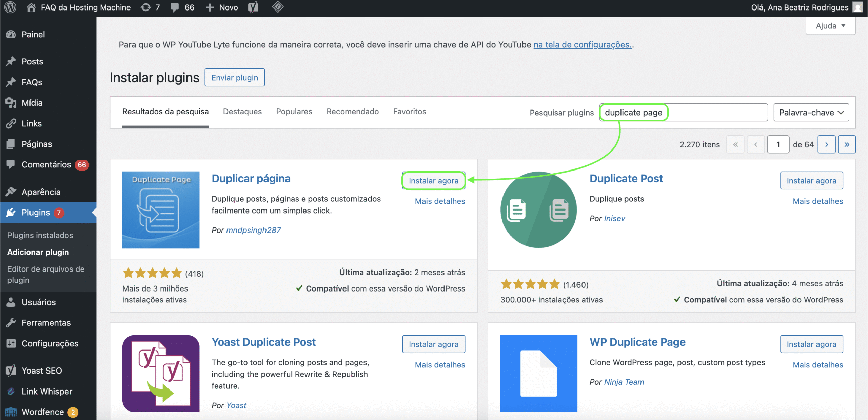
Task: View Mais detalhes for Yoast Duplicate Post
Action: coord(440,365)
